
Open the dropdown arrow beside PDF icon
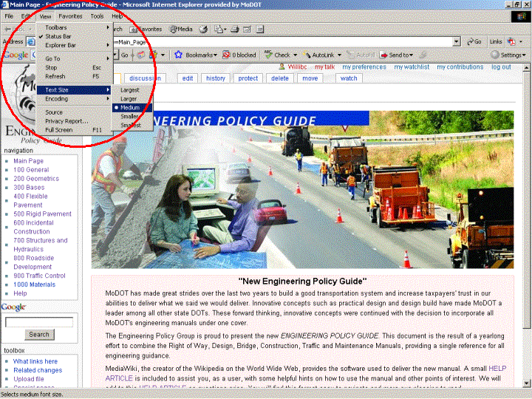coord(521,41)
